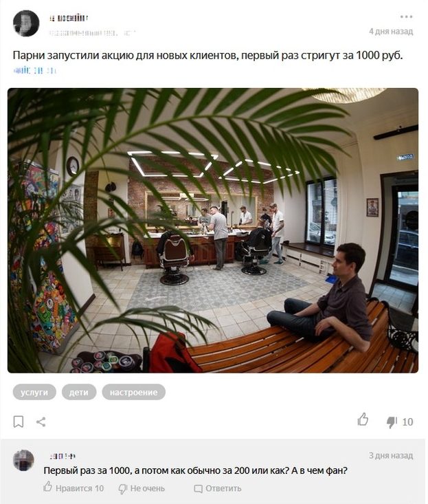Select the настроение tag
This screenshot has height=504, width=428.
[x=133, y=392]
